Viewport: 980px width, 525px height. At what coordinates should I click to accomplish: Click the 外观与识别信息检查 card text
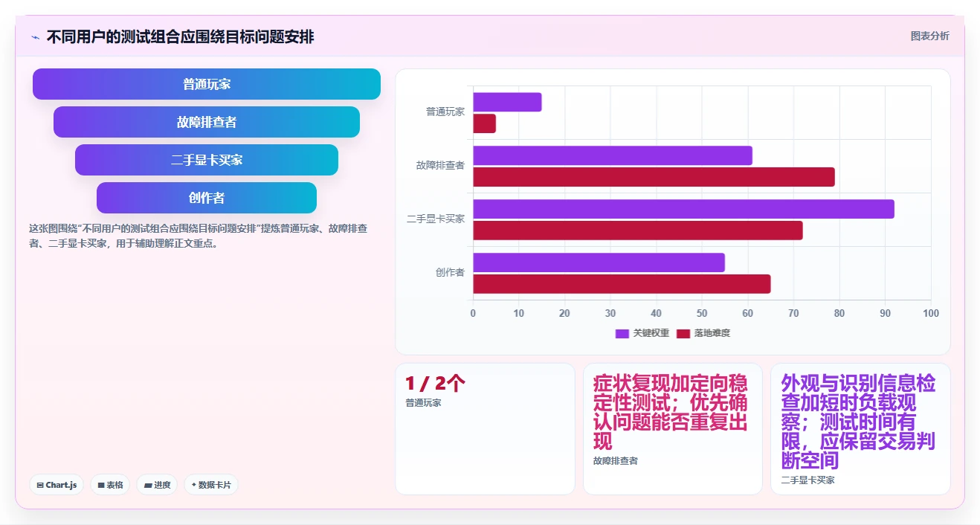tap(858, 422)
